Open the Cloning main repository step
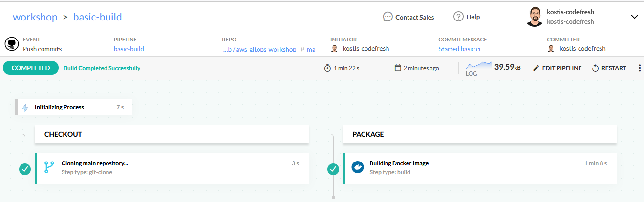 point(172,169)
